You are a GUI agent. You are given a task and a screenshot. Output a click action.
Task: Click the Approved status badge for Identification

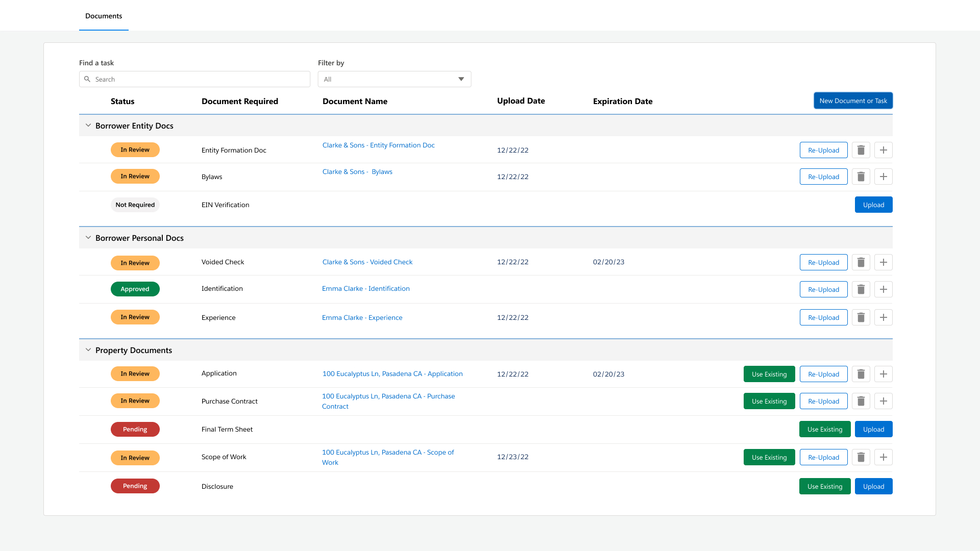coord(135,289)
